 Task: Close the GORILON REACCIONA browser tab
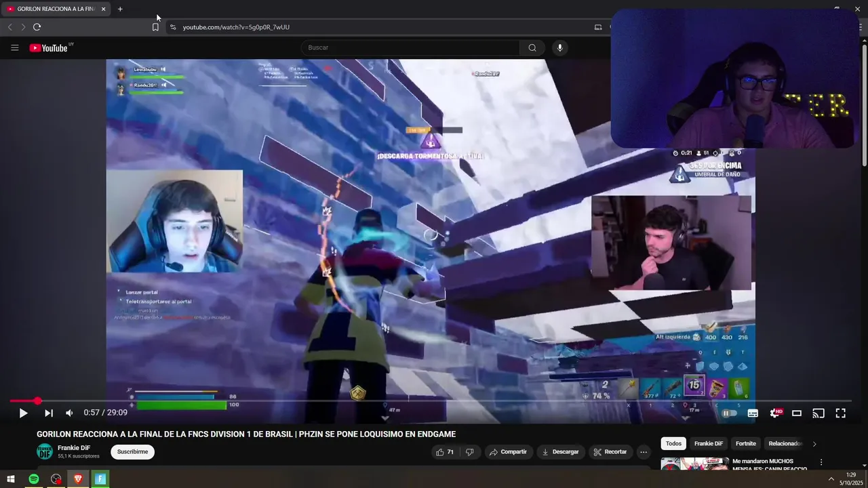click(103, 9)
